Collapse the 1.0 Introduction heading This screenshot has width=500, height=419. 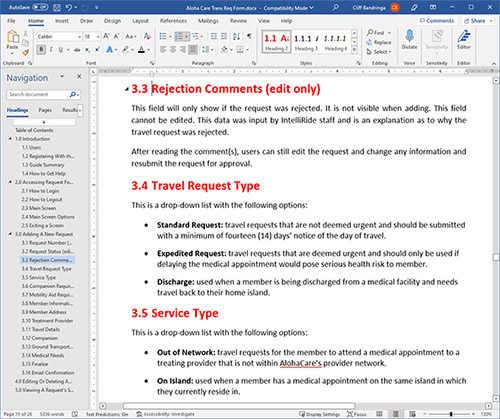pyautogui.click(x=10, y=139)
